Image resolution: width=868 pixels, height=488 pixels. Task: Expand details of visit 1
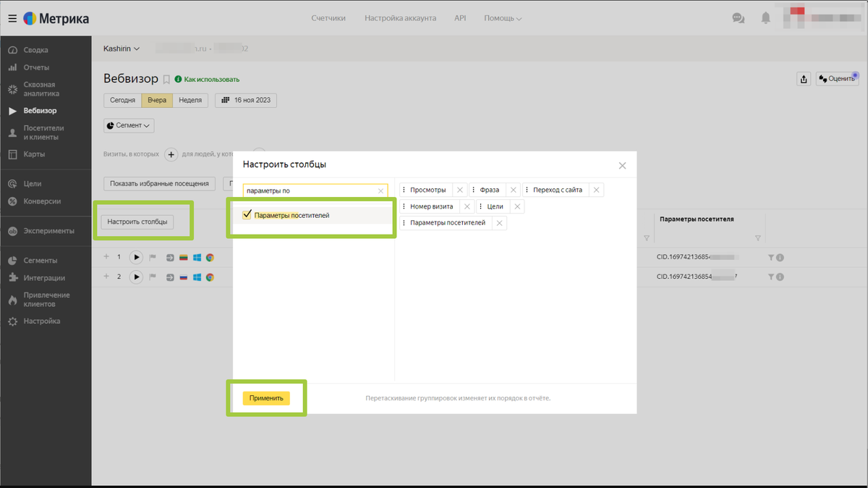pos(106,257)
